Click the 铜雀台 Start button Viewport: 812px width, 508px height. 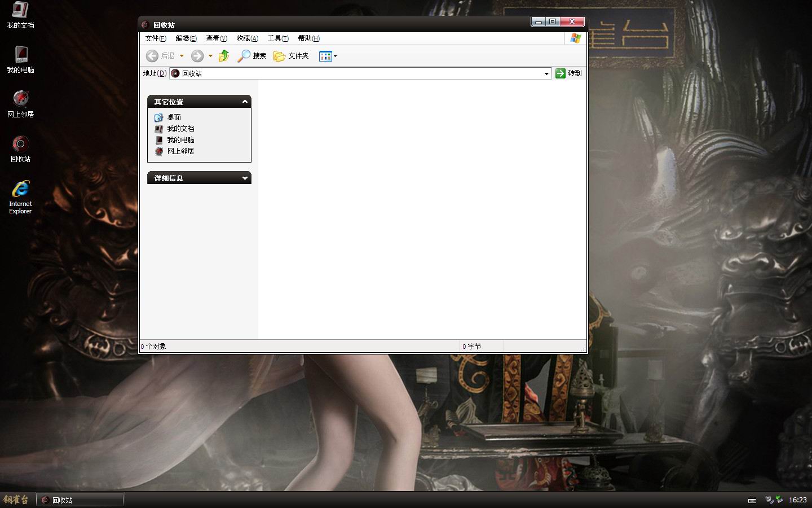[x=16, y=500]
